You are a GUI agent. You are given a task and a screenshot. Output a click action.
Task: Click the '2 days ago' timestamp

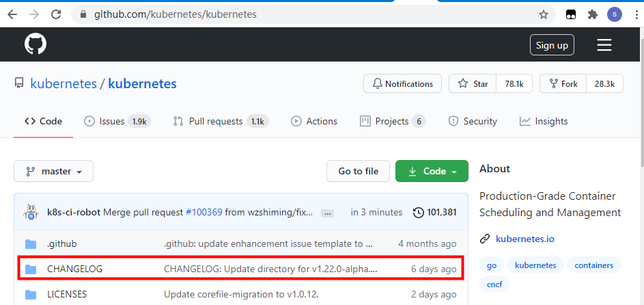434,295
